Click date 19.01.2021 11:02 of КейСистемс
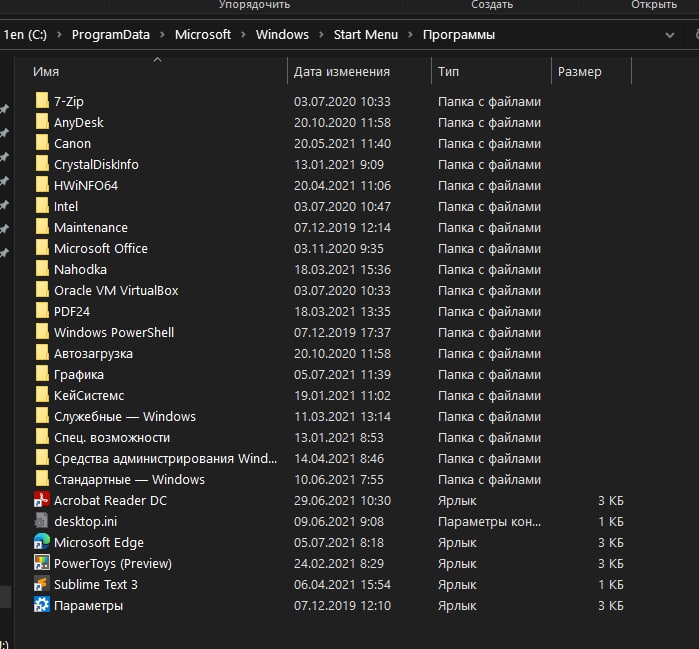Viewport: 699px width, 649px height. click(342, 395)
